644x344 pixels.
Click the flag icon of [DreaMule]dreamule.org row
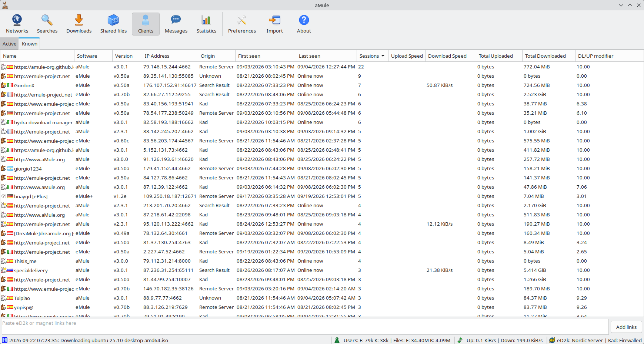pyautogui.click(x=10, y=233)
